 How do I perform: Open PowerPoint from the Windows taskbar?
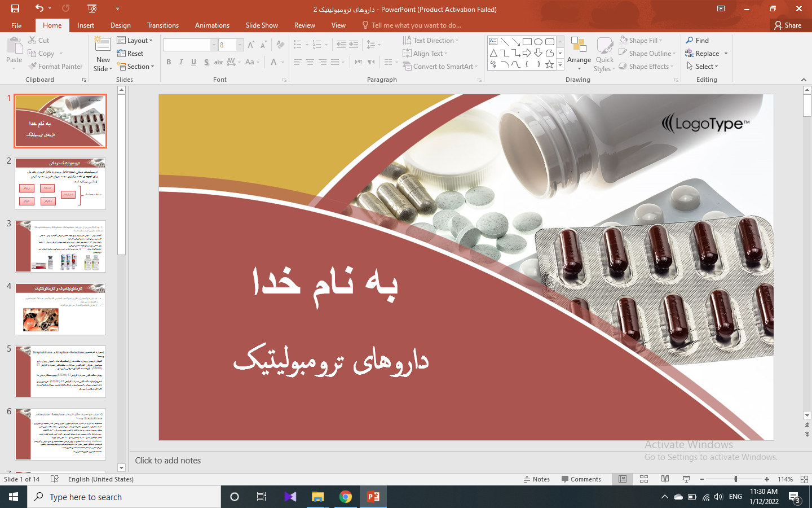(x=373, y=497)
